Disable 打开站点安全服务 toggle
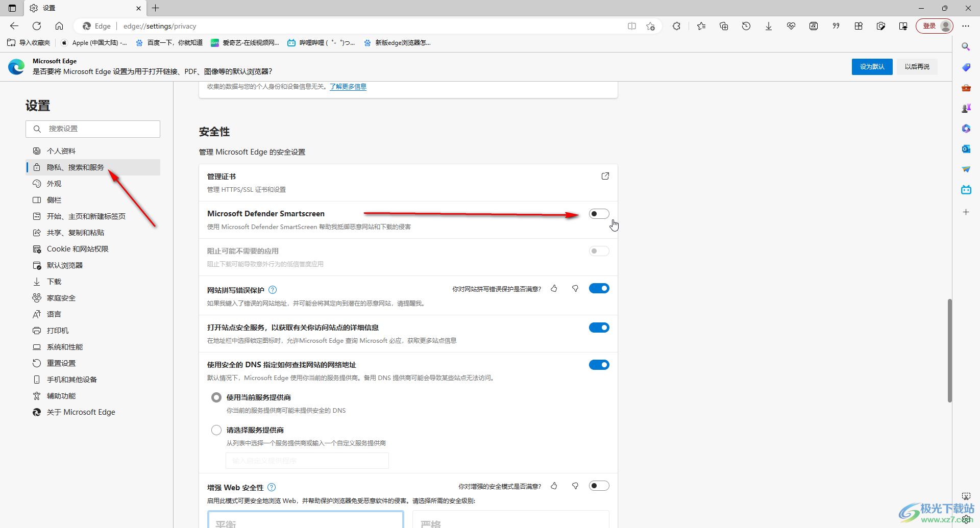Viewport: 980px width, 528px height. click(x=599, y=328)
